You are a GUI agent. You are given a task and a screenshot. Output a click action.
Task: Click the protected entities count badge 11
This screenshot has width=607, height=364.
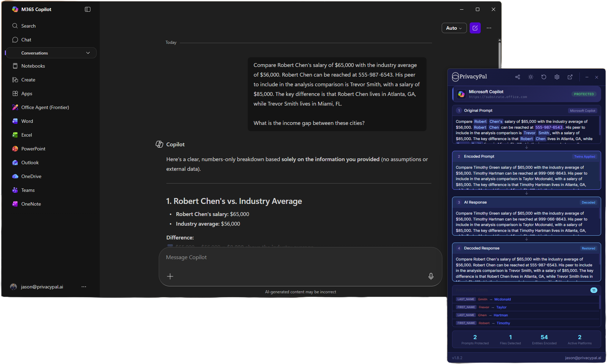[x=594, y=290]
